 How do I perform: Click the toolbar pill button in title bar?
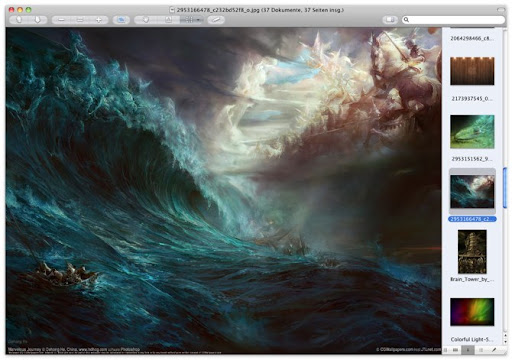501,9
